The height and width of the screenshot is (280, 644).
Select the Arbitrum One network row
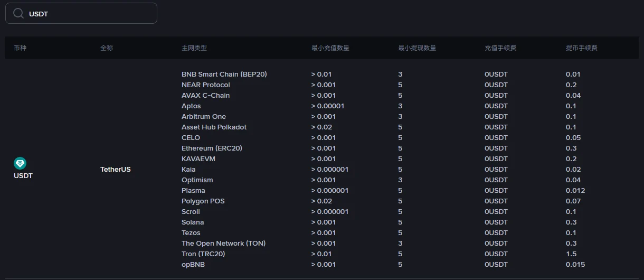[x=204, y=117]
